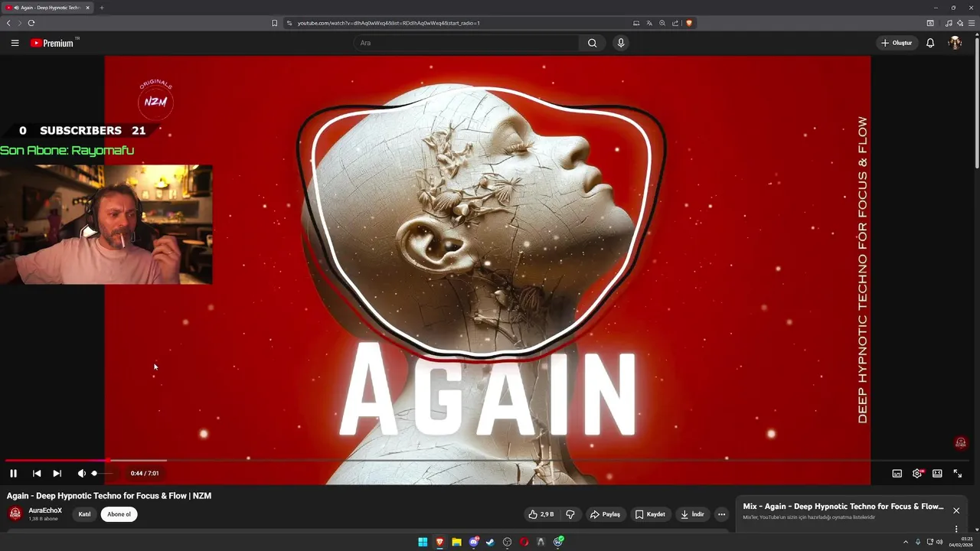Close the Mix playlist panel
Viewport: 980px width, 551px height.
point(956,510)
